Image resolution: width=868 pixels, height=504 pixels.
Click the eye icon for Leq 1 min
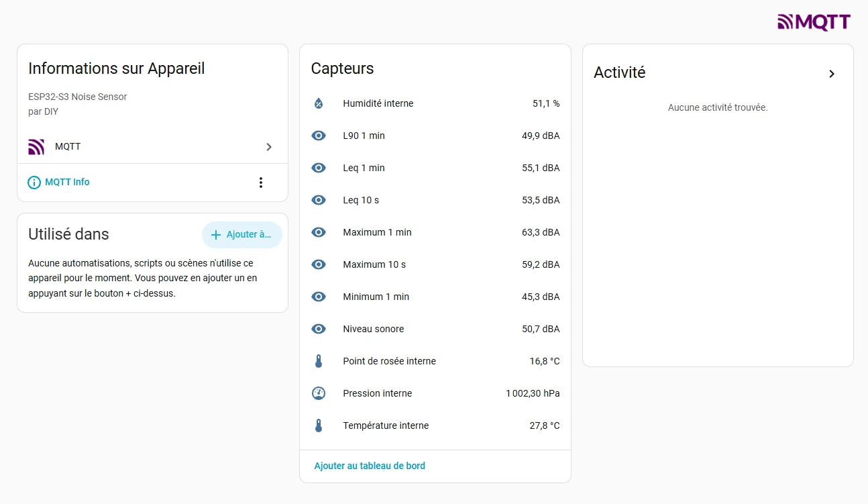(319, 168)
